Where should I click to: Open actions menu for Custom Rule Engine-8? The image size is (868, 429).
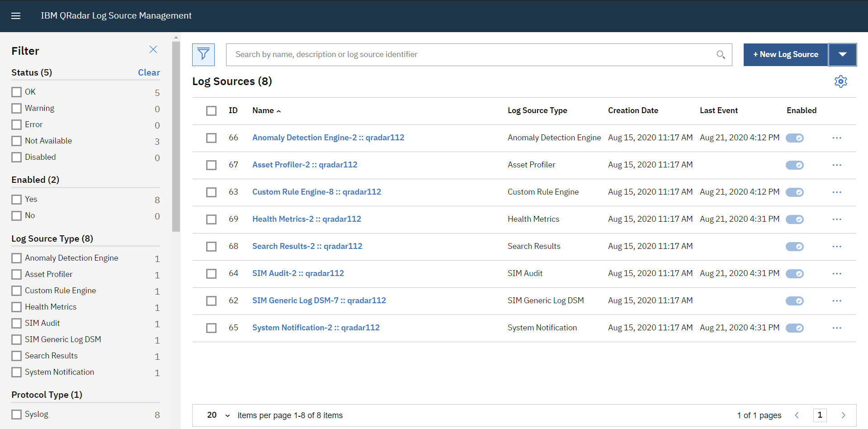coord(837,192)
